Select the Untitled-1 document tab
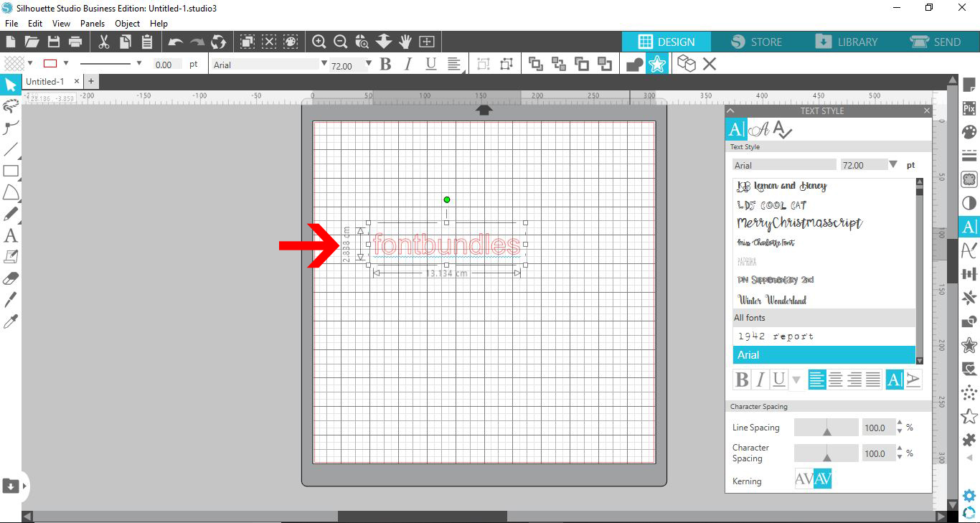Screen dimensions: 980x523 [44, 82]
